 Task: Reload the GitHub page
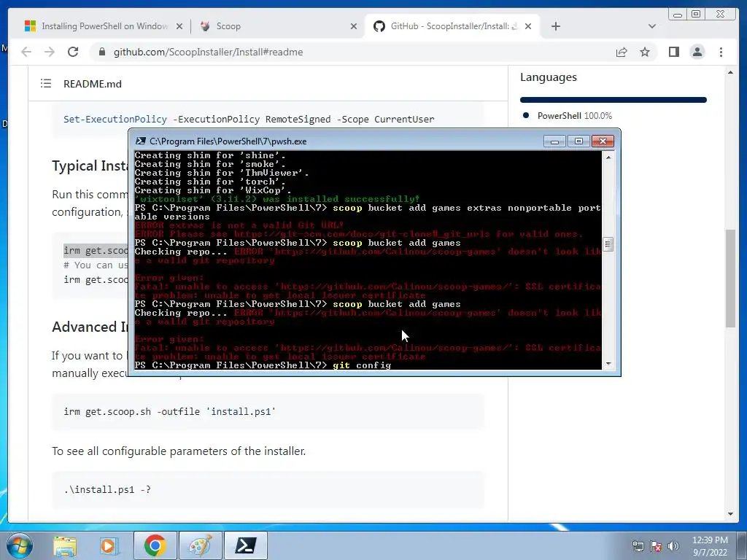[73, 52]
